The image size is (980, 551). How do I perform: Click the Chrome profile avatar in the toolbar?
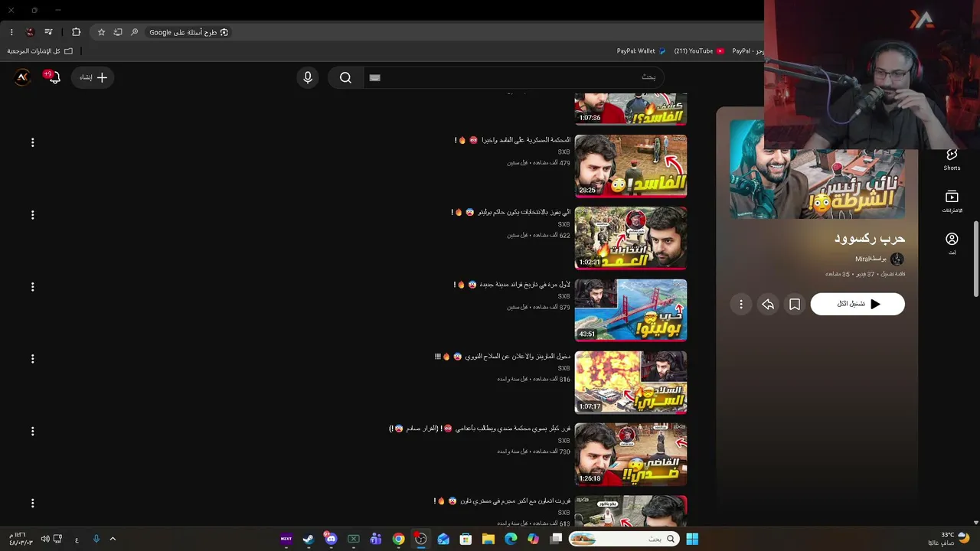pyautogui.click(x=30, y=32)
